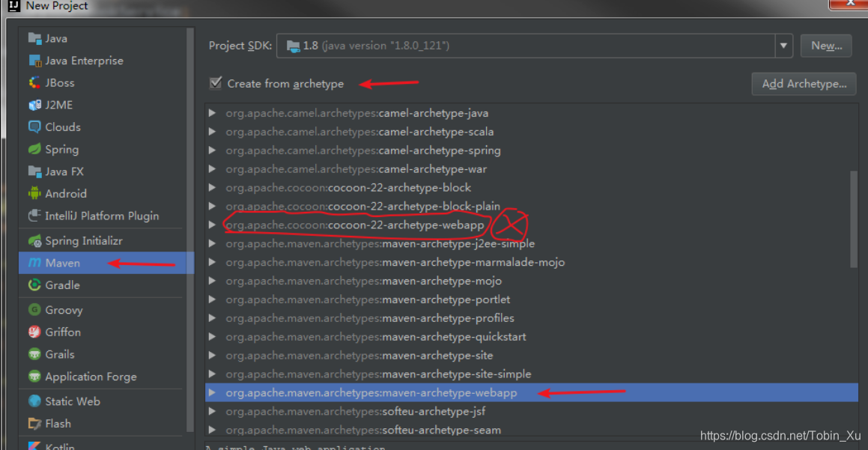Click the J2ME icon
This screenshot has height=450, width=868.
pyautogui.click(x=34, y=105)
